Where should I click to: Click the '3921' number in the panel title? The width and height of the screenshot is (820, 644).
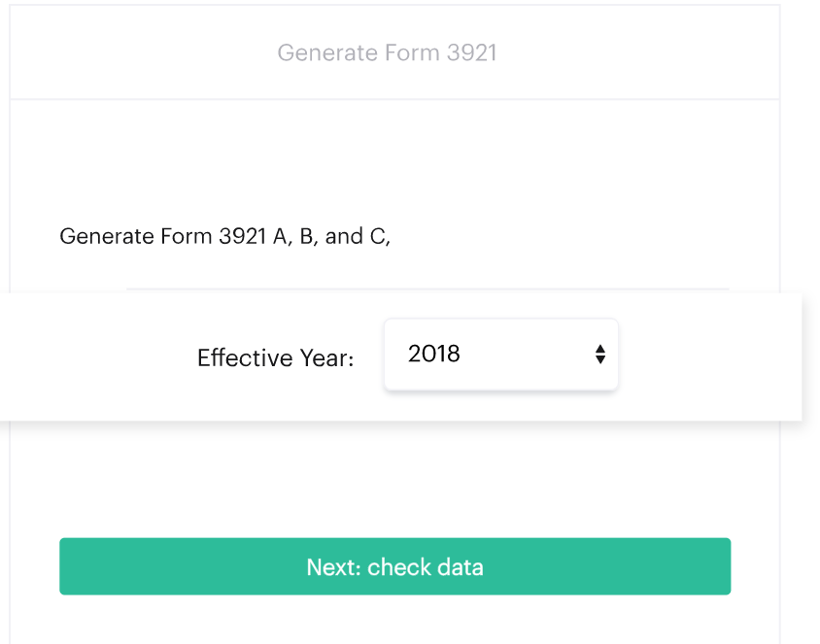click(x=472, y=52)
